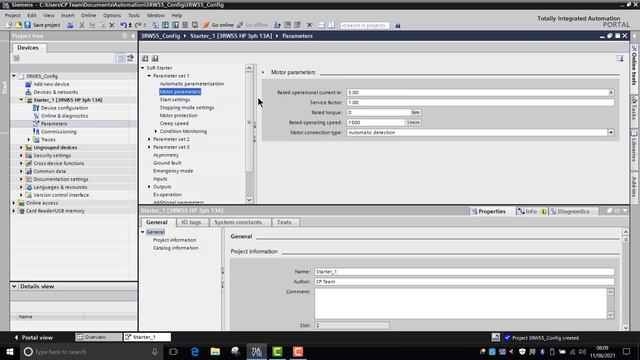Click the Portal view button
The image size is (640, 360).
33,338
